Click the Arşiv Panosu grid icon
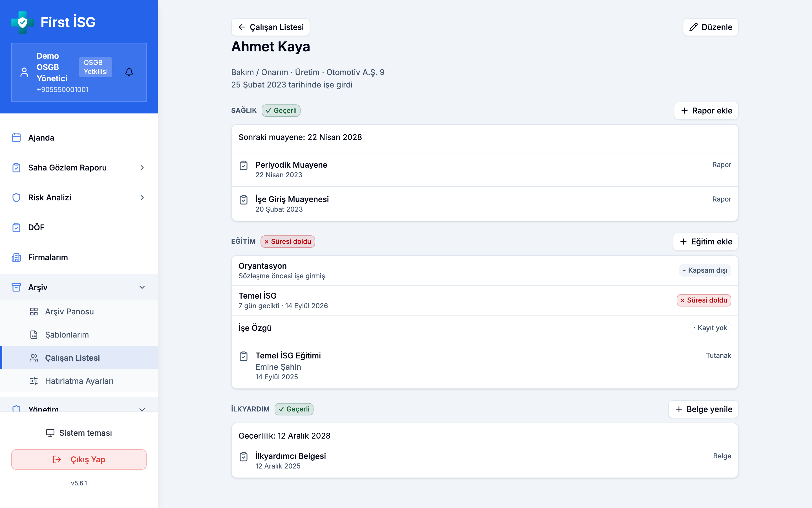The width and height of the screenshot is (812, 508). tap(34, 312)
